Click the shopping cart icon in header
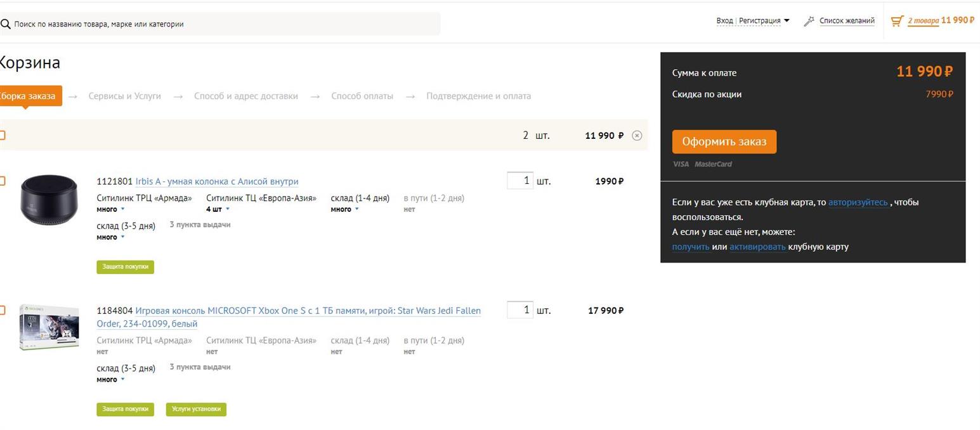Image resolution: width=980 pixels, height=430 pixels. point(896,21)
